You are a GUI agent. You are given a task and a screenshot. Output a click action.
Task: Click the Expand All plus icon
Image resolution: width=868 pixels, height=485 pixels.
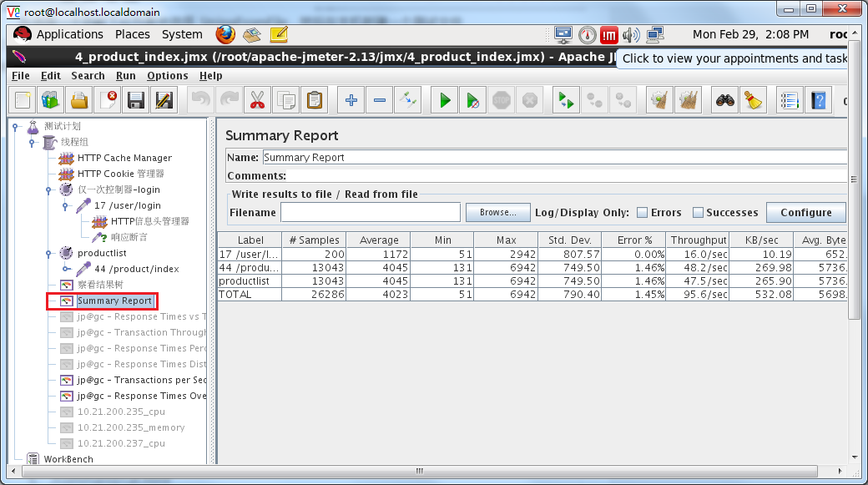[351, 100]
